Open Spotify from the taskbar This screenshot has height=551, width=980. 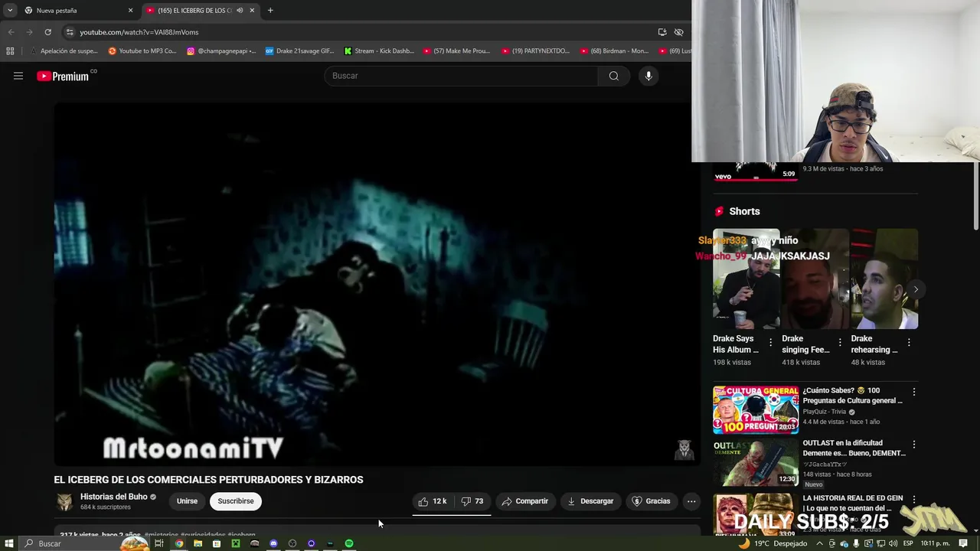tap(349, 543)
